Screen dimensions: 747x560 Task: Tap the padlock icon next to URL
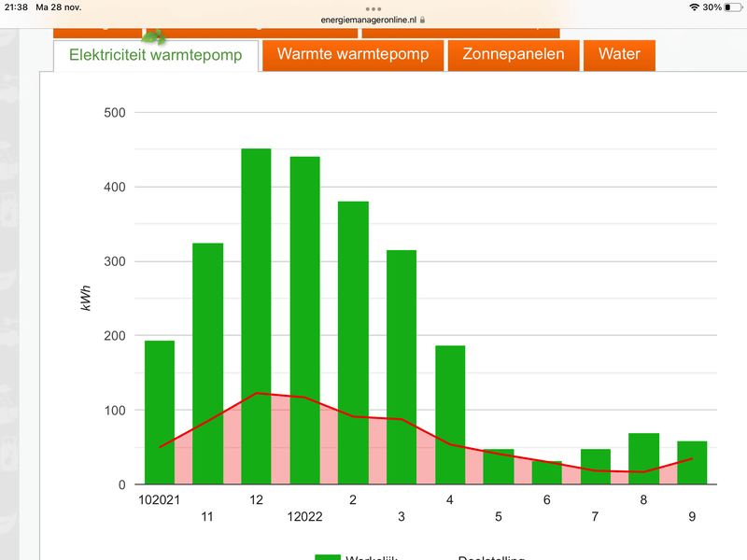click(x=423, y=20)
